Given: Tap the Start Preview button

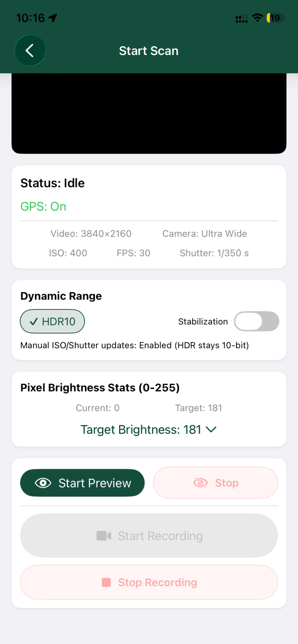Looking at the screenshot, I should point(82,483).
